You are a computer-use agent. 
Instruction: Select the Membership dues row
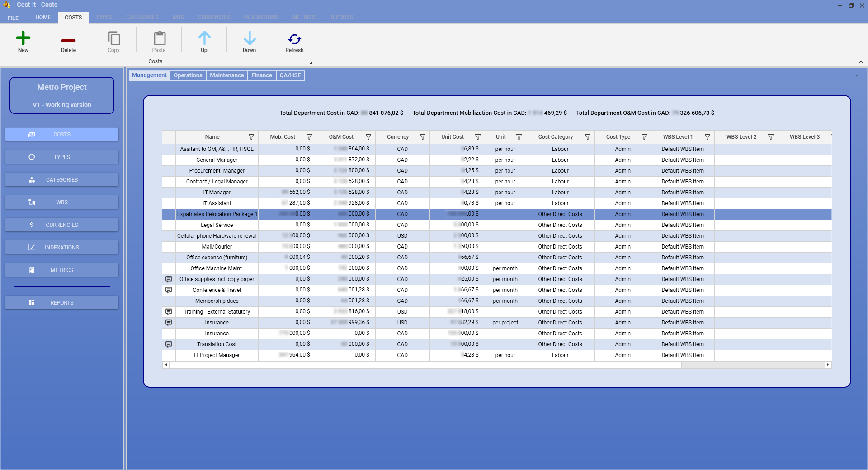(x=497, y=301)
